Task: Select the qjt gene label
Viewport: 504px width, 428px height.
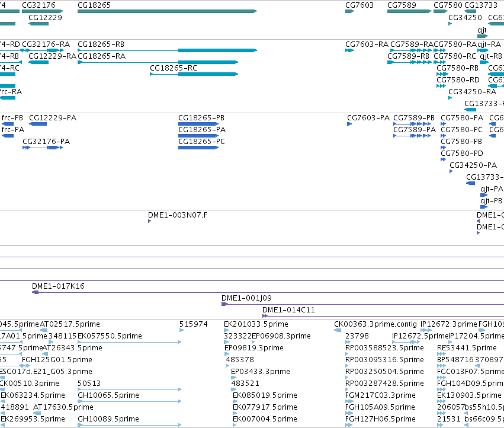Action: point(482,30)
